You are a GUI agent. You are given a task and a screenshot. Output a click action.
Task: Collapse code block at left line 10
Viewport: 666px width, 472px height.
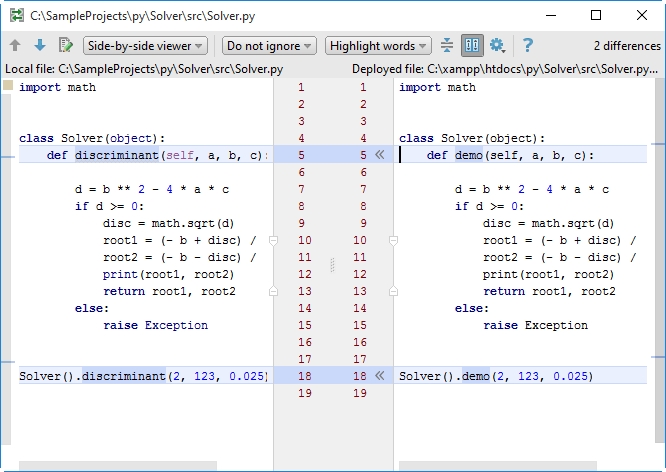pos(273,240)
